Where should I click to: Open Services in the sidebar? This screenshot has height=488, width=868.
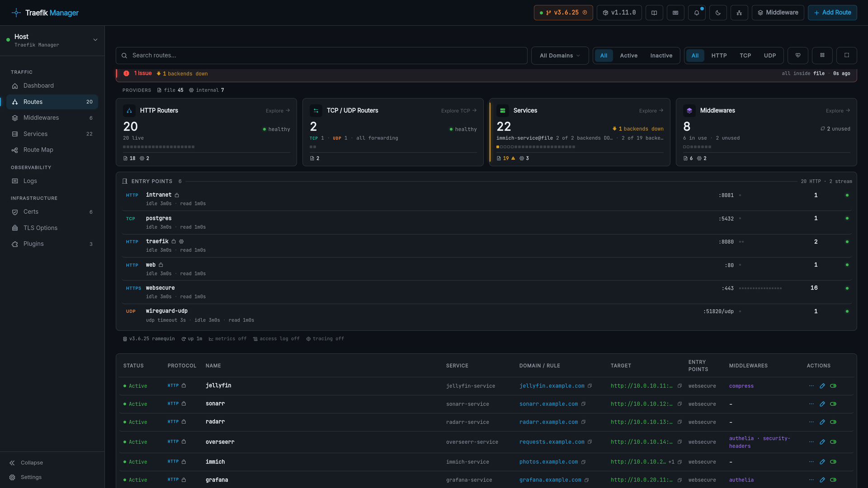52,134
